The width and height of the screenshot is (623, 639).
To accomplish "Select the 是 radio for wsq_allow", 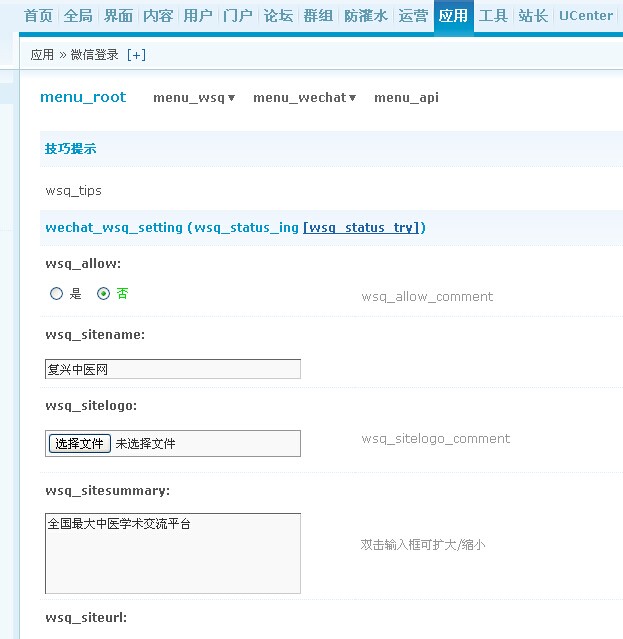I will pos(56,293).
